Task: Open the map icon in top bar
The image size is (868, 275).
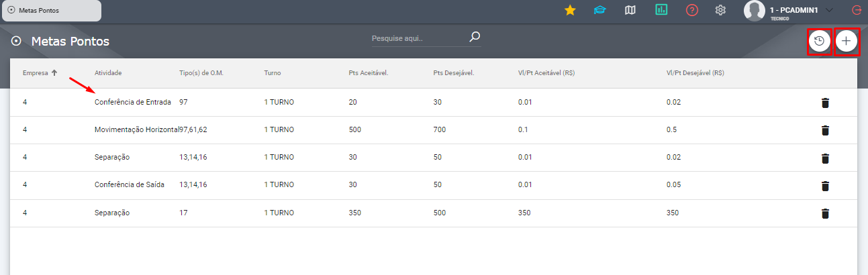Action: 630,10
